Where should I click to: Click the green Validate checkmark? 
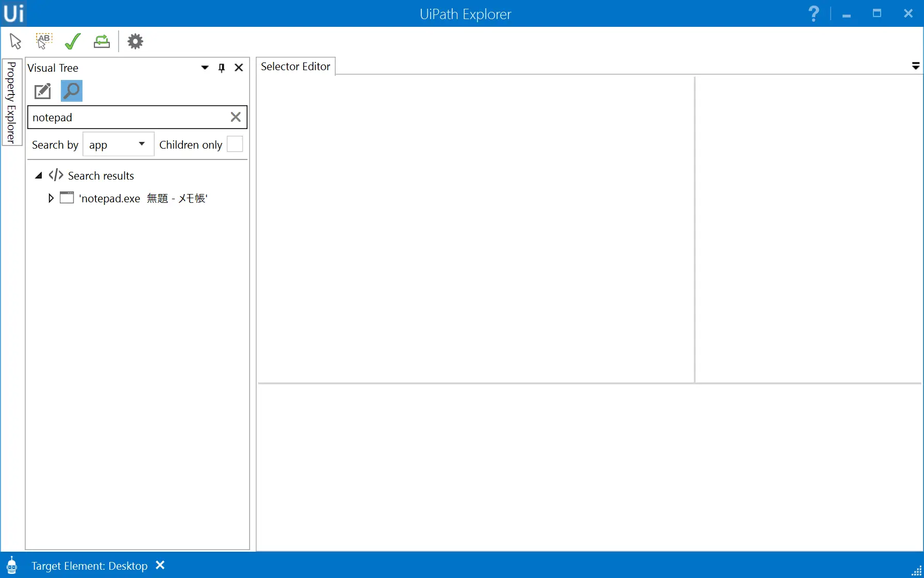73,41
